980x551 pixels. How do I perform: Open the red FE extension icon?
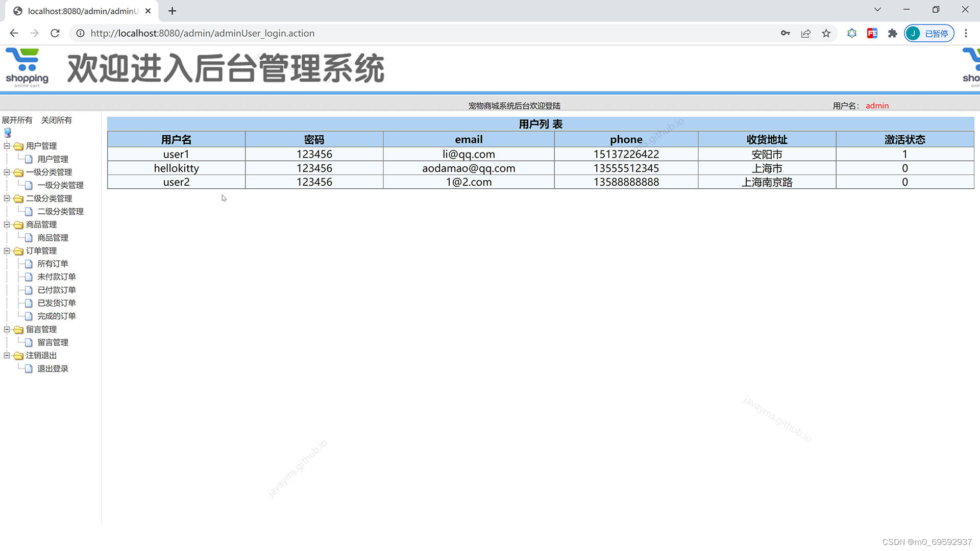point(872,33)
